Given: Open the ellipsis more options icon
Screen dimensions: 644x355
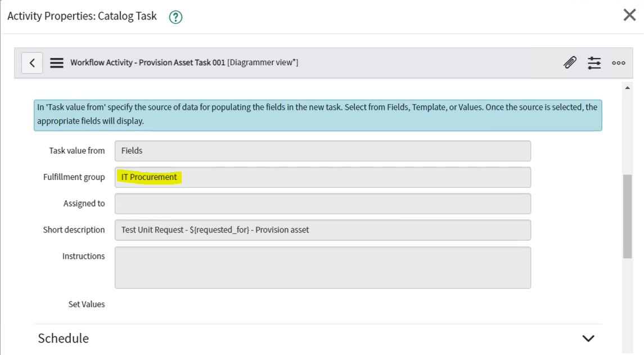Looking at the screenshot, I should [618, 62].
